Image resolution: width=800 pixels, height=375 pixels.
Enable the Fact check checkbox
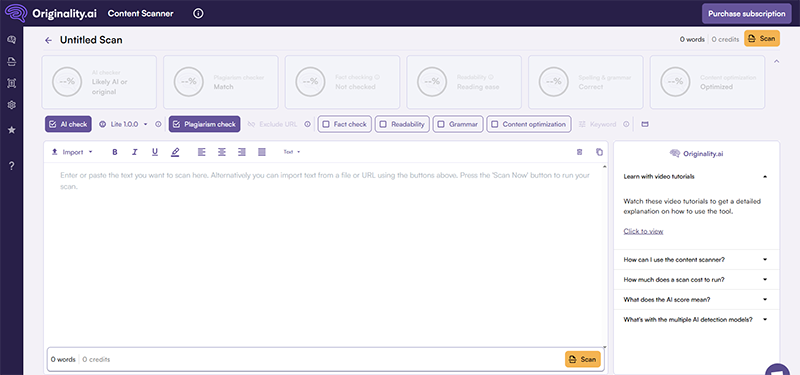pos(344,124)
